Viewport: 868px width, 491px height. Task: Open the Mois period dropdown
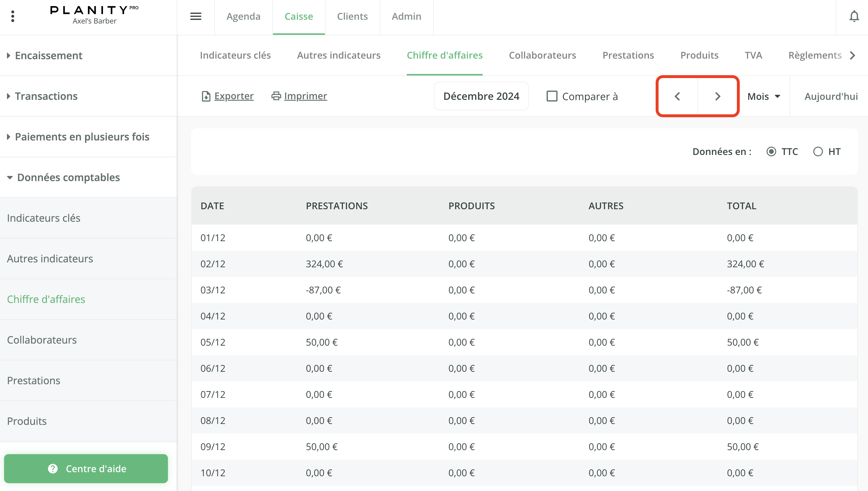(x=764, y=96)
